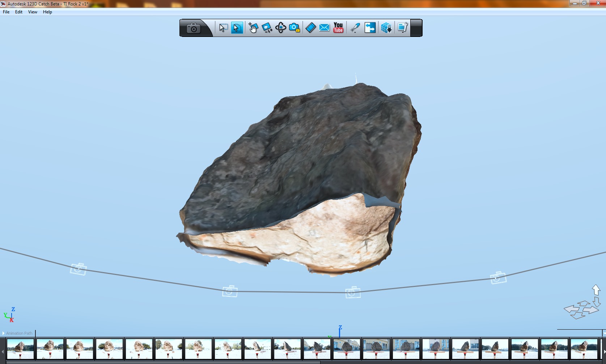Click the navigation down arrow
This screenshot has height=364, width=606.
(x=597, y=302)
